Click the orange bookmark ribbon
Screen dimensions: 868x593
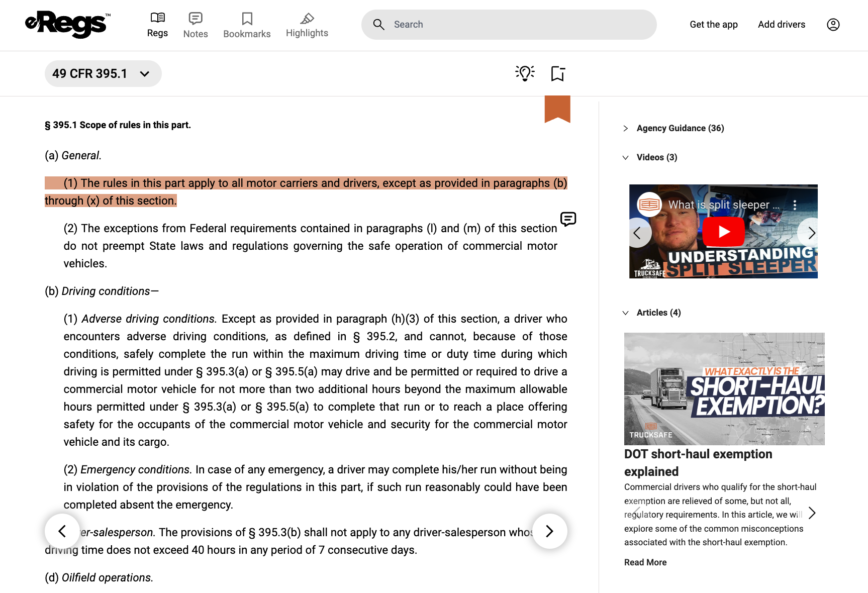coord(557,109)
